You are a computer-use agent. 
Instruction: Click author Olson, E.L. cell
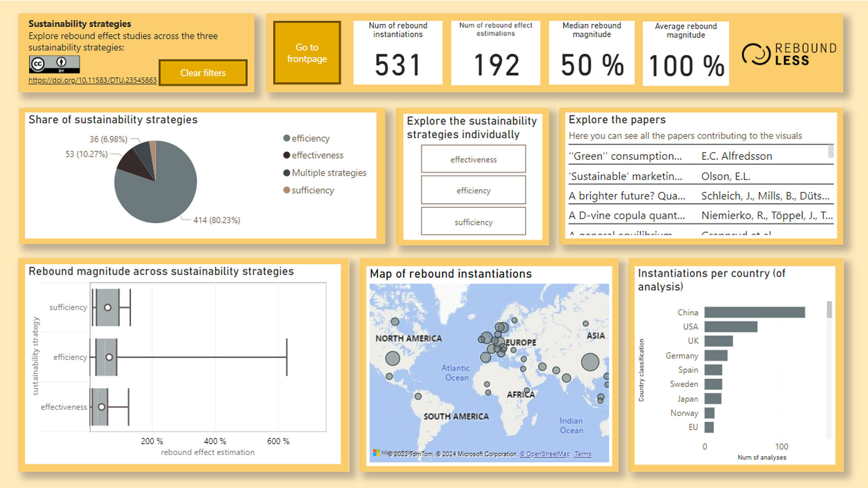pyautogui.click(x=726, y=176)
